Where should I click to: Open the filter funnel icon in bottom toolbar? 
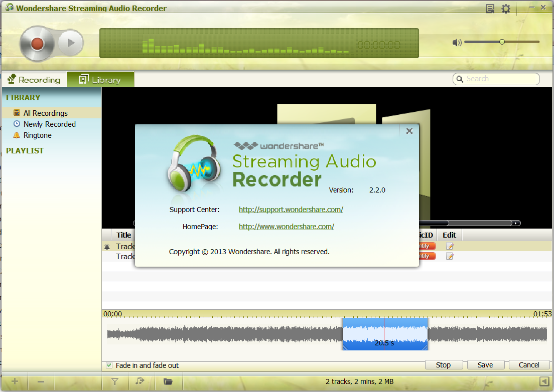[x=115, y=381]
